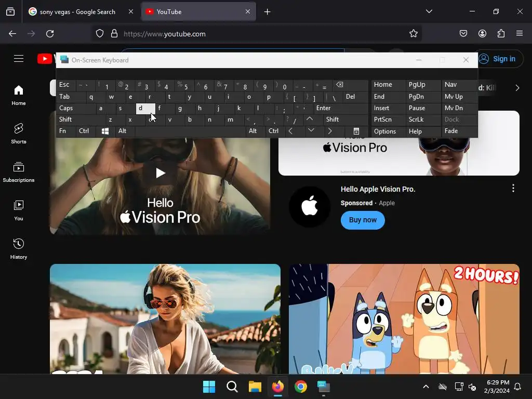
Task: Toggle the Fade key on keyboard
Action: pos(459,131)
